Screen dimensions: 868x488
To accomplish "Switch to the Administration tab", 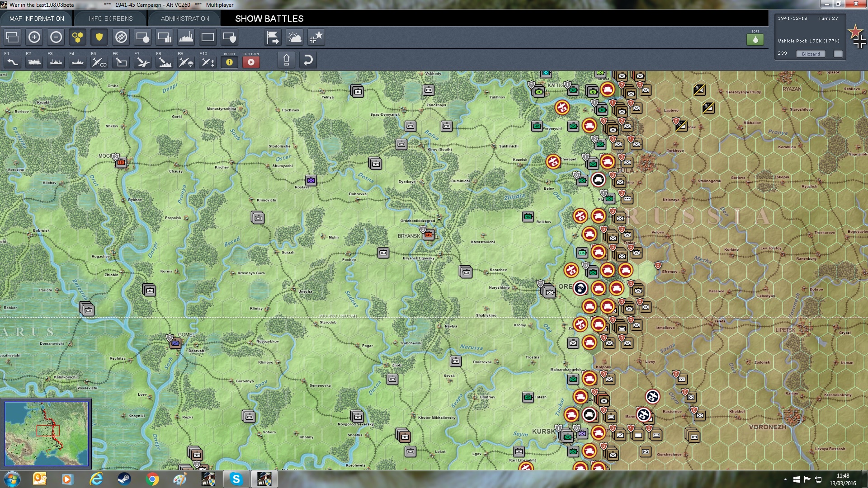I will click(x=185, y=19).
